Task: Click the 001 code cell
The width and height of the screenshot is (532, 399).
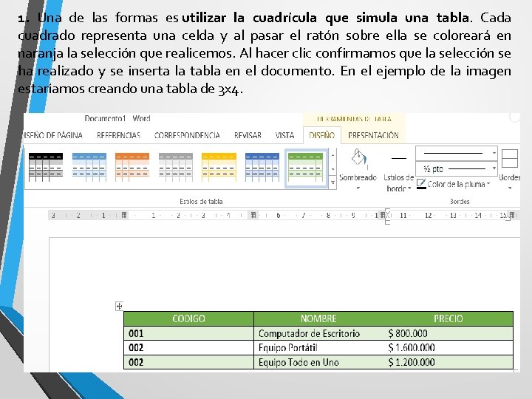Action: (188, 333)
